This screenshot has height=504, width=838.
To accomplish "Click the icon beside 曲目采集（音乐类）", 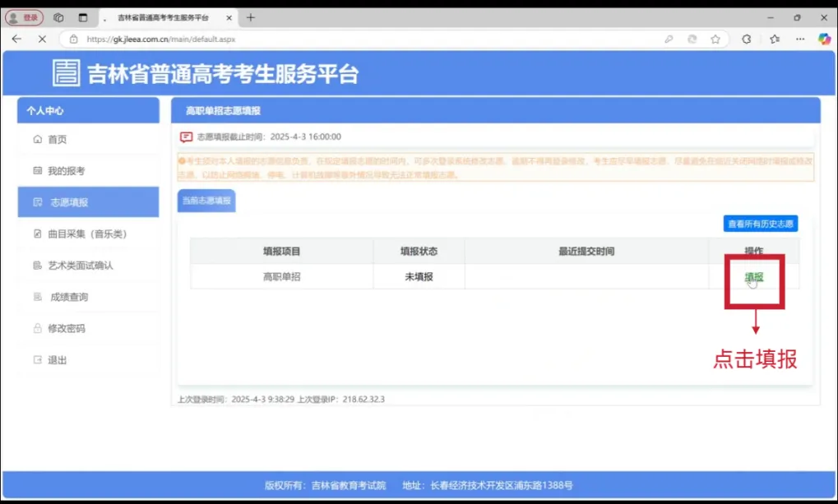I will pyautogui.click(x=37, y=234).
